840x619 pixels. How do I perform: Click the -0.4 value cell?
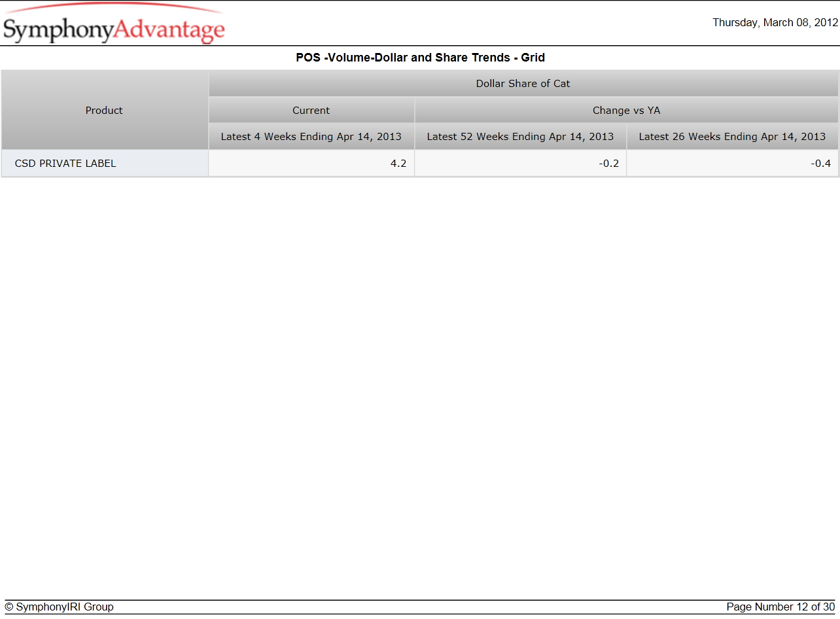point(733,164)
